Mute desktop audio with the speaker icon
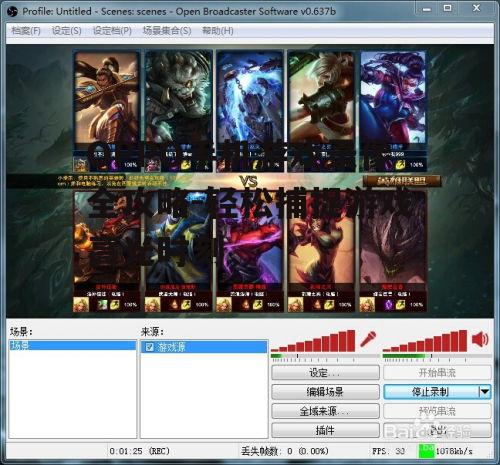The height and width of the screenshot is (465, 500). tap(480, 339)
